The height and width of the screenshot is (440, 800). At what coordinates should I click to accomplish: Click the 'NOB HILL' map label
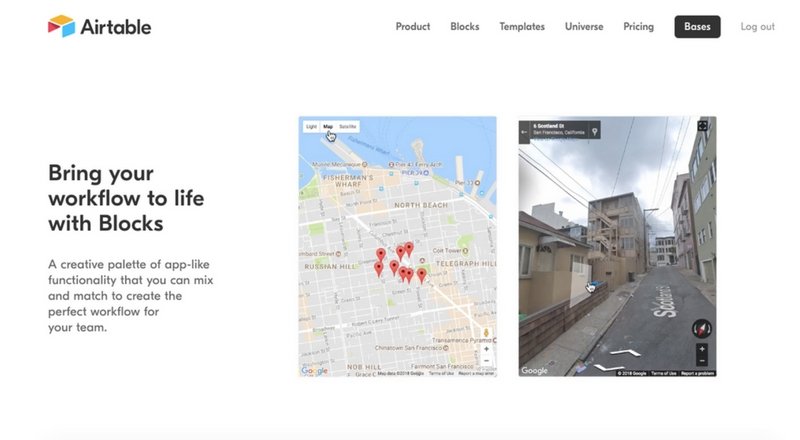(x=364, y=367)
